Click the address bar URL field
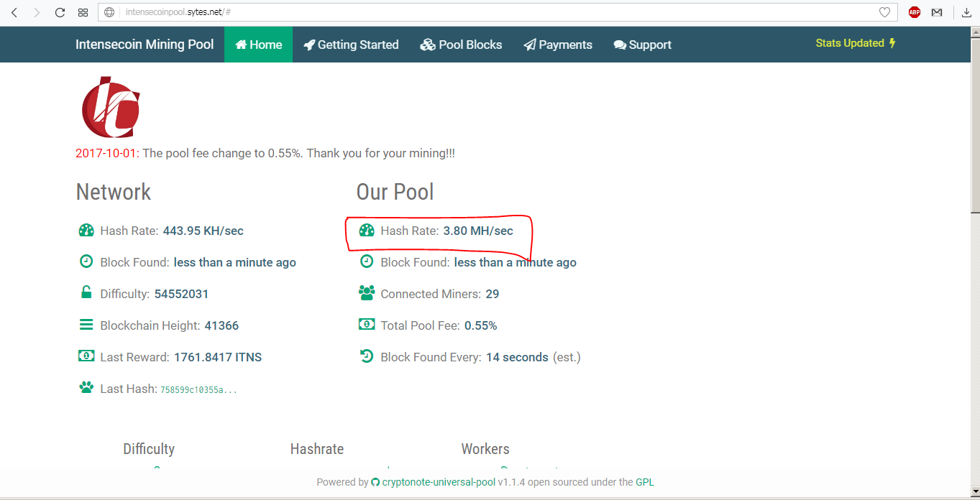Viewport: 980px width, 500px height. pos(496,12)
